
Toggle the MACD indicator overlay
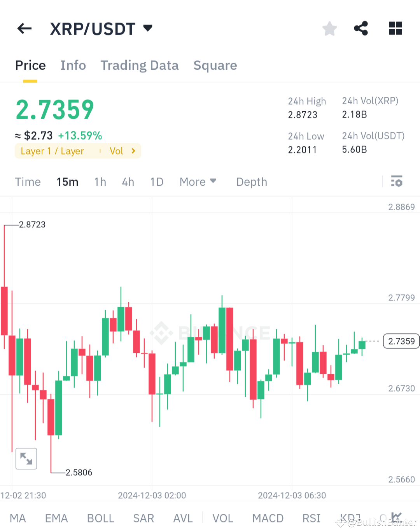click(268, 518)
